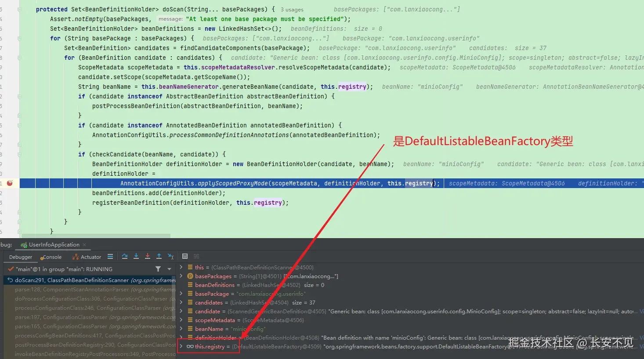
Task: Switch to the Actuator tab
Action: pos(87,257)
